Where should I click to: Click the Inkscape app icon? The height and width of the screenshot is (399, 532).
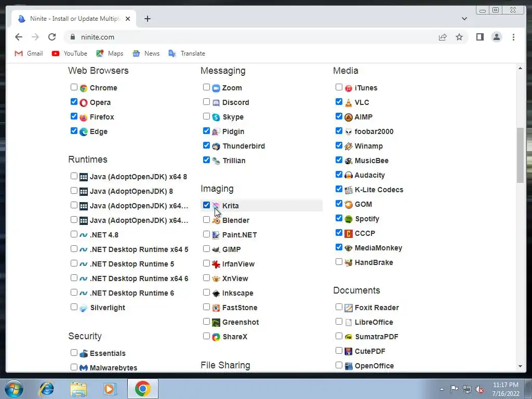(216, 294)
